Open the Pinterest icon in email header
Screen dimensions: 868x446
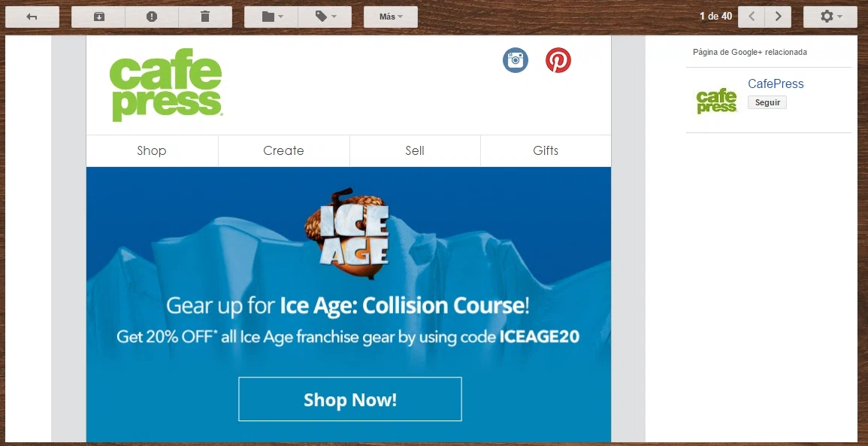(558, 60)
